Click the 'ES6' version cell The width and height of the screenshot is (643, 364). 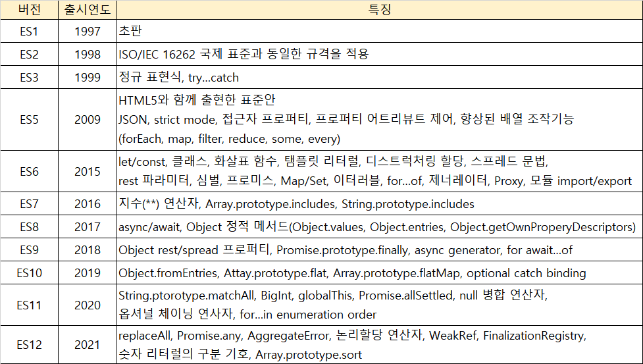29,171
